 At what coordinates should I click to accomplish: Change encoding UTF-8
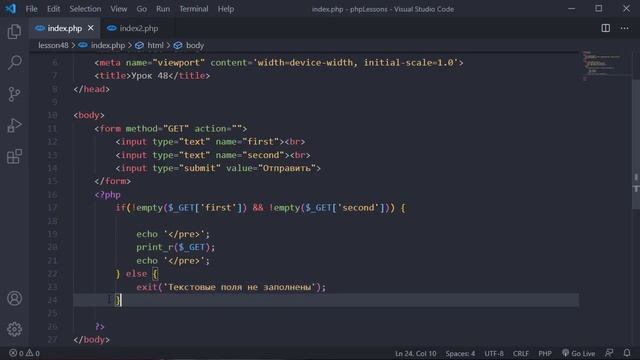(x=494, y=353)
